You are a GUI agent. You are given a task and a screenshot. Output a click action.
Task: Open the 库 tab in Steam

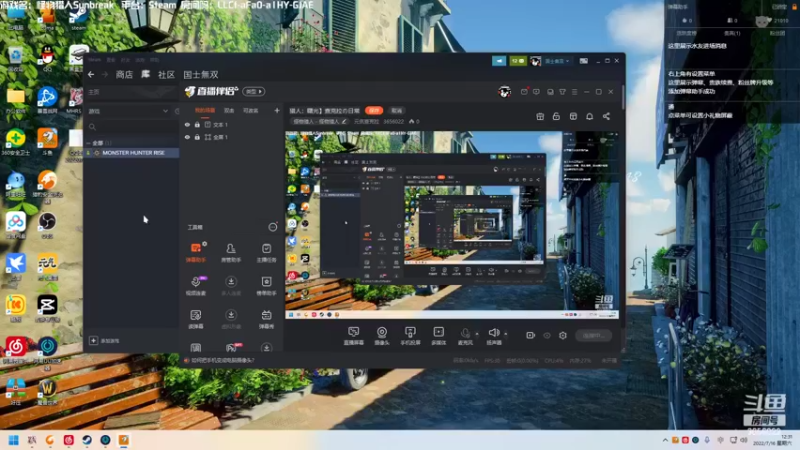145,74
